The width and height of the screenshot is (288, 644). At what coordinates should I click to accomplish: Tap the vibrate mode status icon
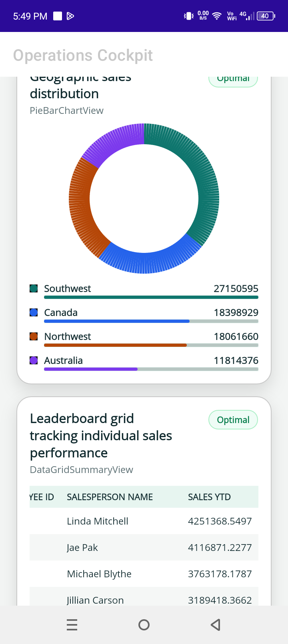(x=189, y=16)
